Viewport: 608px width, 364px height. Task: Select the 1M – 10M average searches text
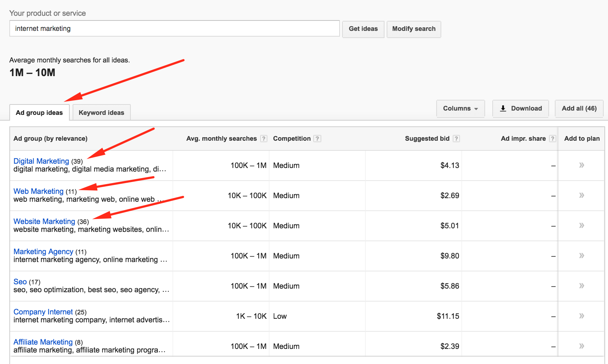32,73
